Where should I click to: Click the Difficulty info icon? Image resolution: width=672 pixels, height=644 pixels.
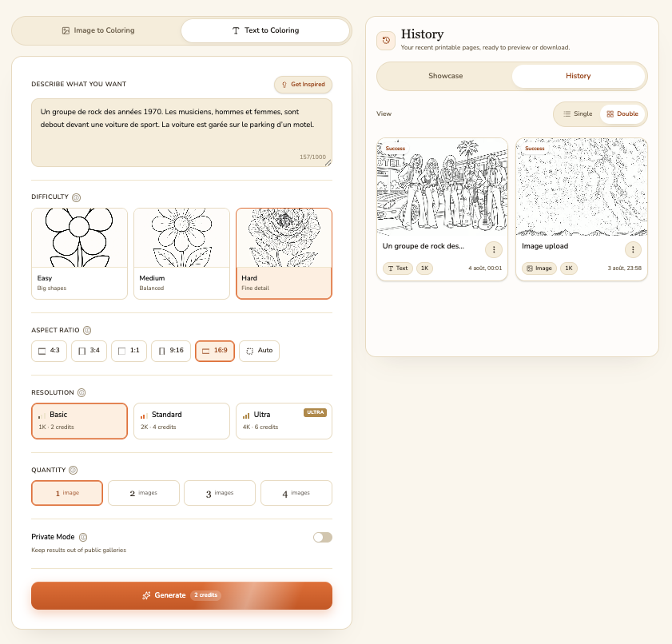coord(76,197)
